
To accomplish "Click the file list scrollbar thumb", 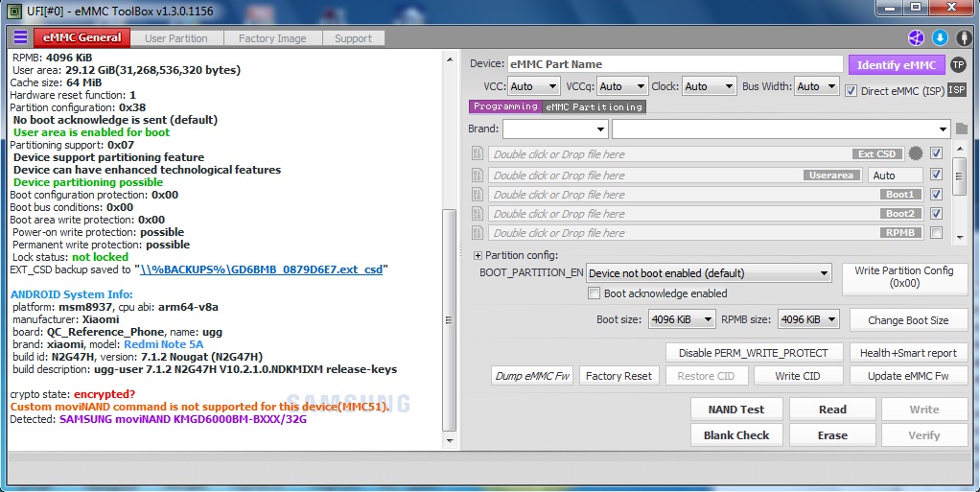I will pyautogui.click(x=959, y=176).
